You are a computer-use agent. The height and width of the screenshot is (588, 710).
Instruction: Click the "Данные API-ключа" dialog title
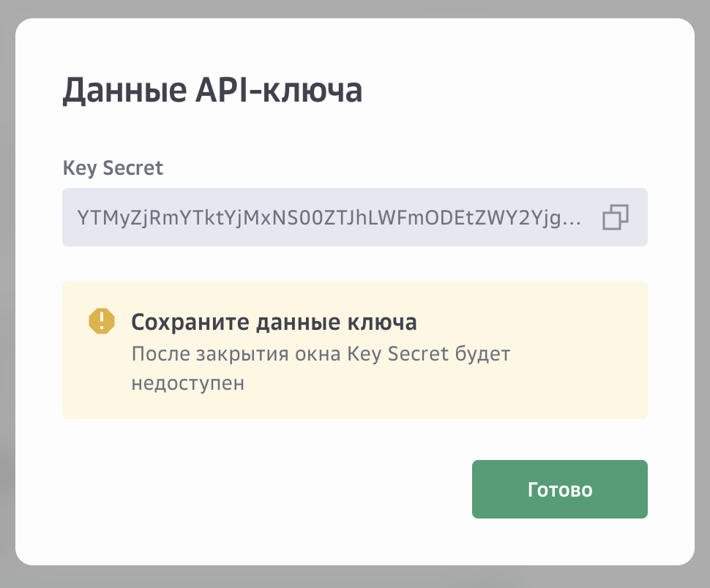tap(212, 93)
